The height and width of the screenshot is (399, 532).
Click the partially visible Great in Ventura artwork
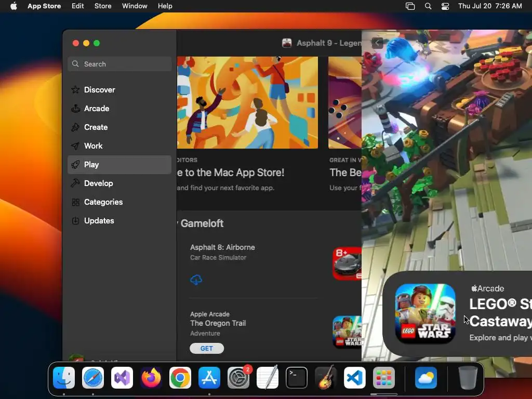pos(345,102)
